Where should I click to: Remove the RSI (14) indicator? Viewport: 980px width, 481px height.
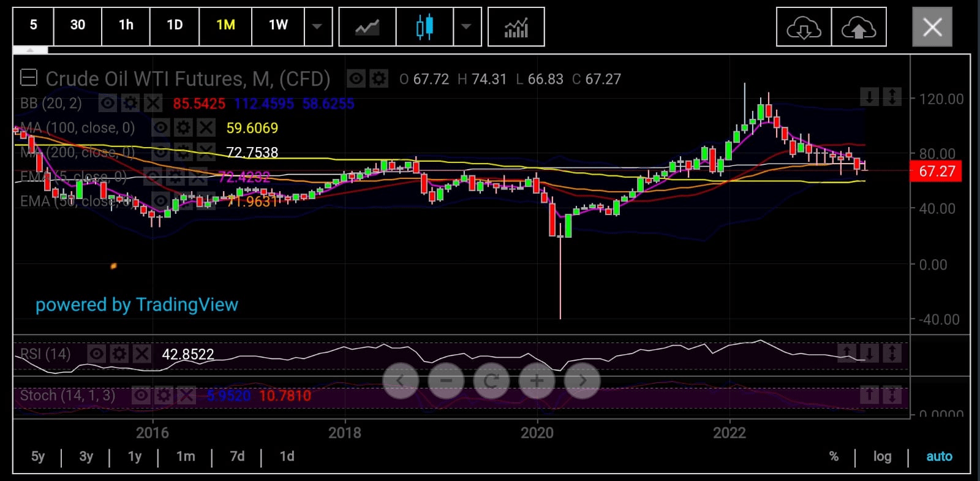click(x=142, y=354)
